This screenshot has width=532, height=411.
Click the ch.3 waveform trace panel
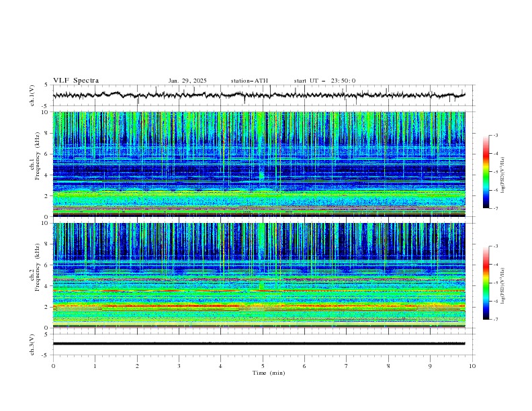(264, 345)
